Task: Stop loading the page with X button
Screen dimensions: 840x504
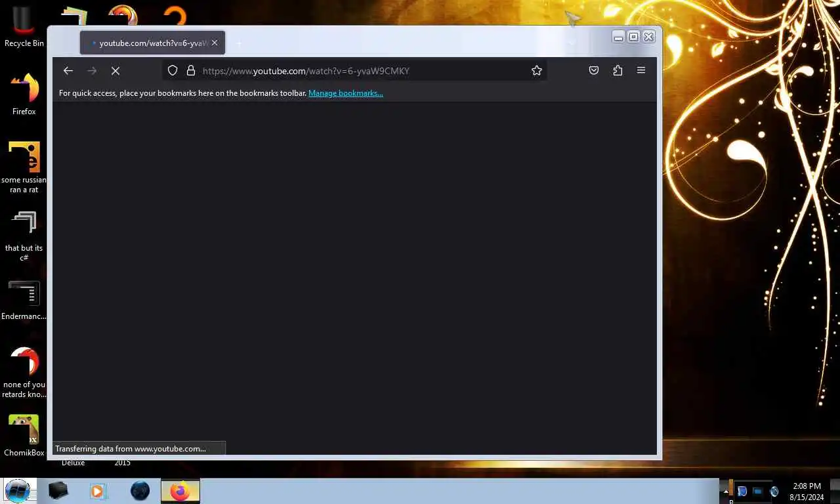Action: 115,71
